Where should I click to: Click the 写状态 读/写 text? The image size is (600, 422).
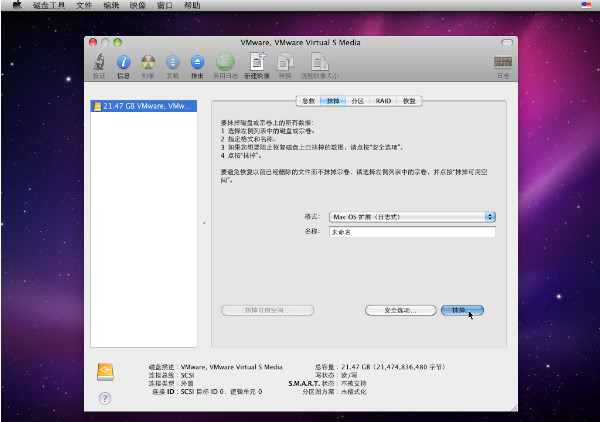click(x=336, y=375)
